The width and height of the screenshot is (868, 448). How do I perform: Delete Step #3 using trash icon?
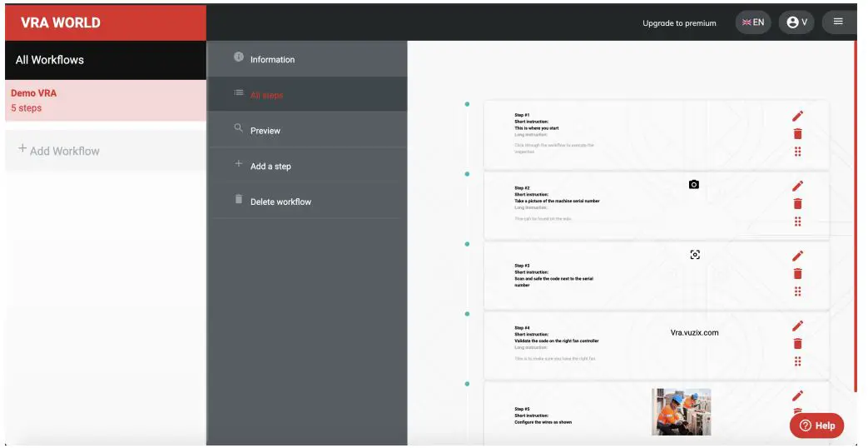point(797,274)
